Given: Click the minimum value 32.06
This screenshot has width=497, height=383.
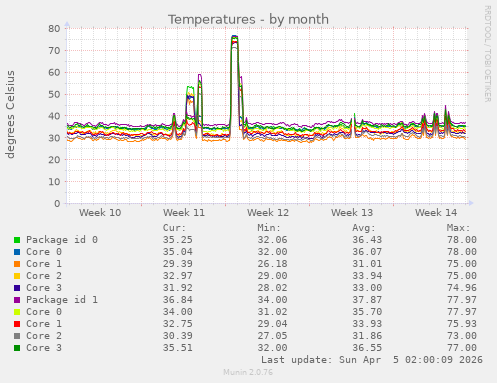Looking at the screenshot, I should (x=272, y=240).
